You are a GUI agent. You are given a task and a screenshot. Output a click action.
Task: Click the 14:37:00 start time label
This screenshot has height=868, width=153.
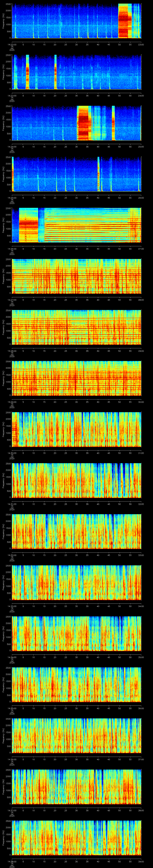pos(12,810)
